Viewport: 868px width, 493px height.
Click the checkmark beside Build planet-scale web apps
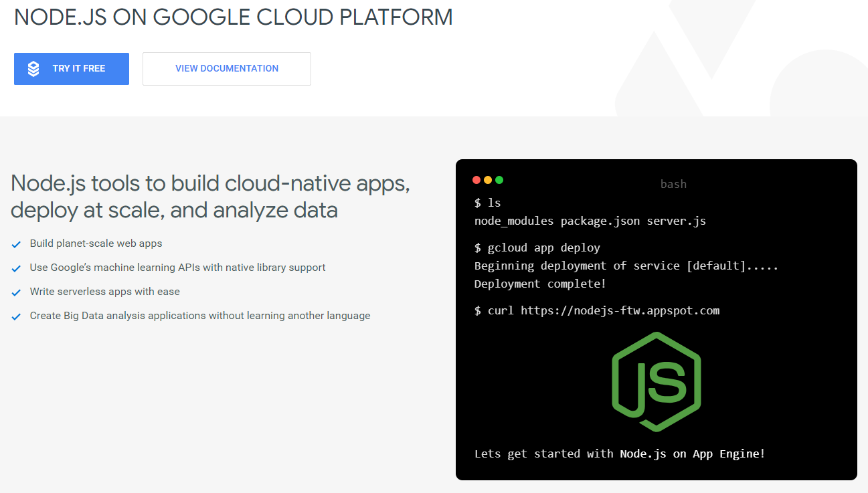coord(17,244)
